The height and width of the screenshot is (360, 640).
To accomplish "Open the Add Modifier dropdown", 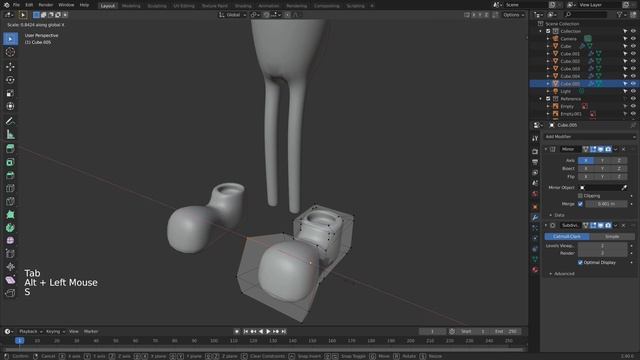I will tap(590, 137).
